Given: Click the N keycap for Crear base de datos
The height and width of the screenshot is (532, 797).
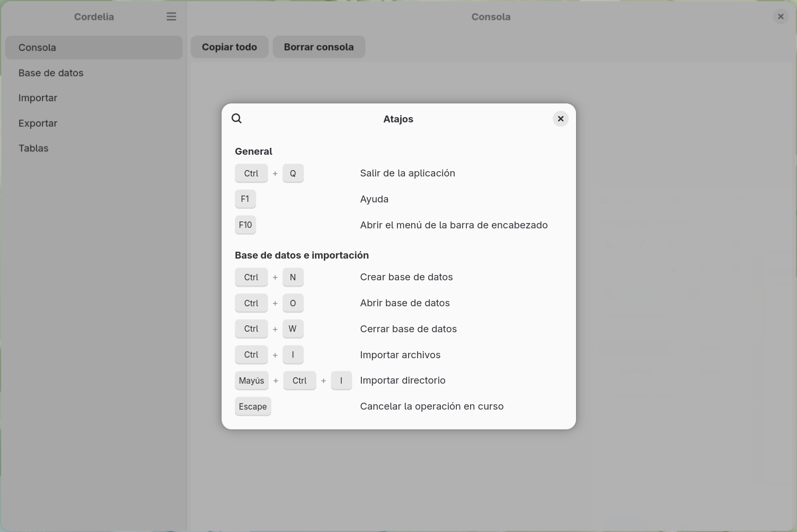Looking at the screenshot, I should [293, 277].
